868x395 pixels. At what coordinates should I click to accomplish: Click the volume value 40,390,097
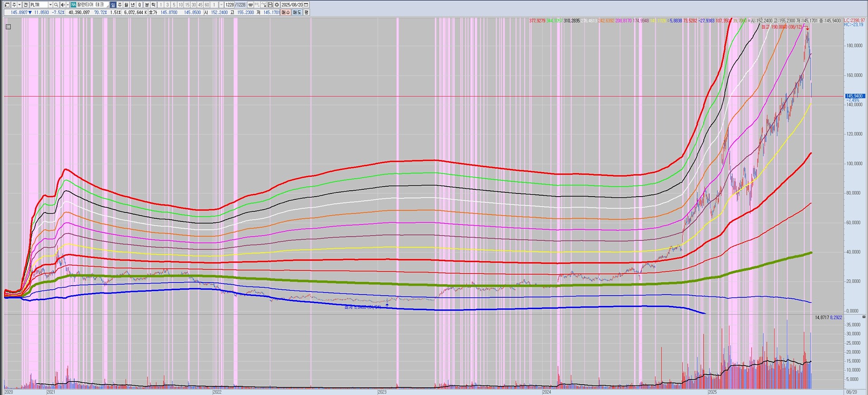pyautogui.click(x=79, y=12)
